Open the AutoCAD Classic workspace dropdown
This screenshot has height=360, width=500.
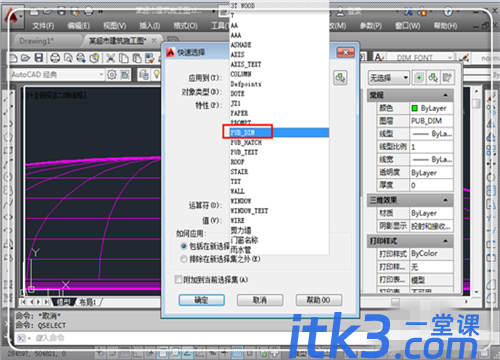pos(101,74)
